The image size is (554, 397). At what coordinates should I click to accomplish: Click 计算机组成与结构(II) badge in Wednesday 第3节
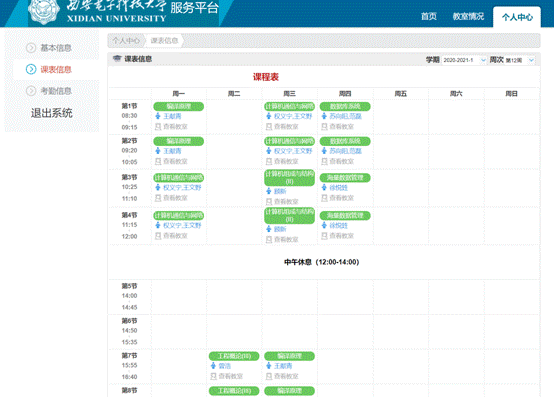tap(289, 178)
